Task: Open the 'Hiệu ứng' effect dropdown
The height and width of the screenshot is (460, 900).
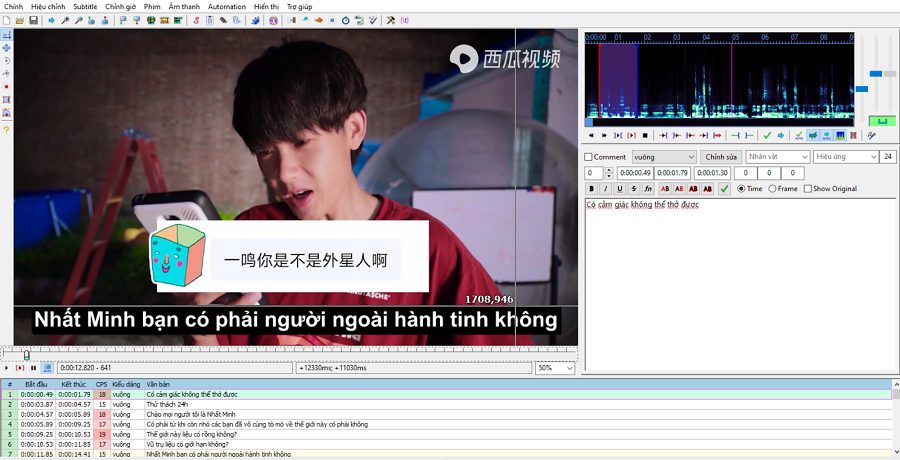Action: 870,157
